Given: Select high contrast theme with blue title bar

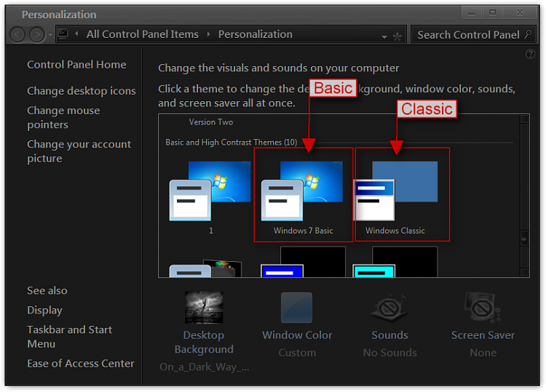Looking at the screenshot, I should pos(303,262).
